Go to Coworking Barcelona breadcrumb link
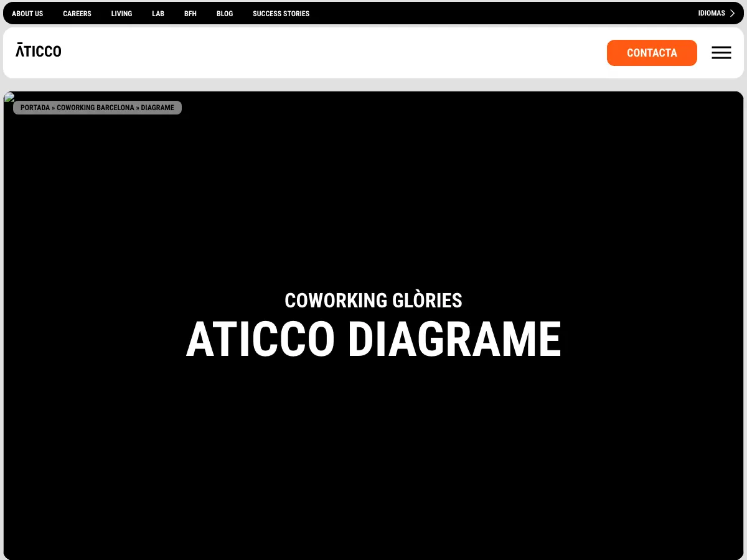 (x=95, y=108)
